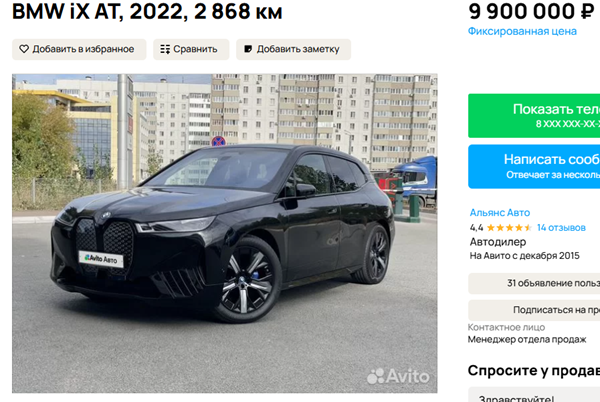Add listing to favorites with Добавить в избранное
This screenshot has height=402, width=600.
(79, 49)
